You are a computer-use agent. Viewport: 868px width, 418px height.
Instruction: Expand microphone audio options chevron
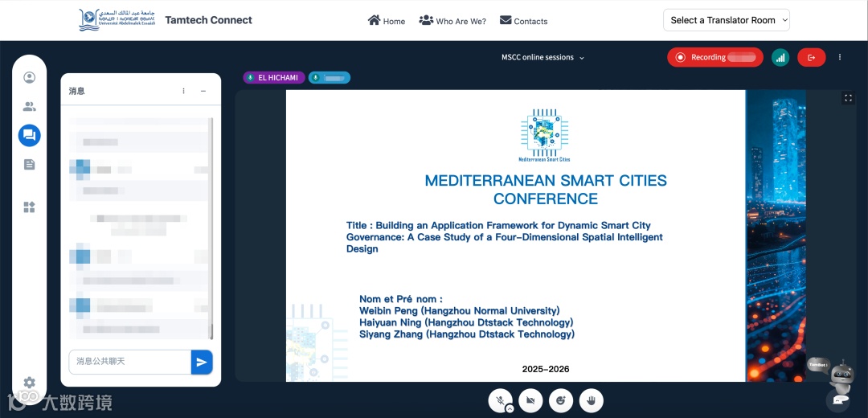[x=510, y=408]
